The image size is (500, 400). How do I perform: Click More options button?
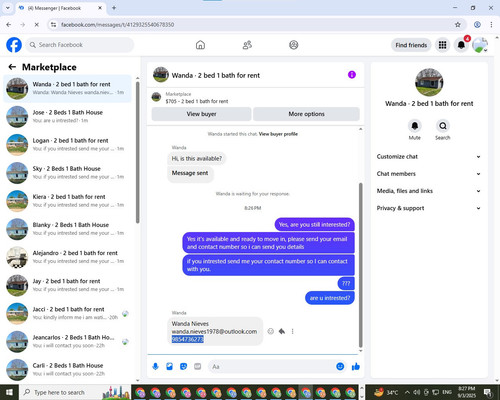coord(306,114)
